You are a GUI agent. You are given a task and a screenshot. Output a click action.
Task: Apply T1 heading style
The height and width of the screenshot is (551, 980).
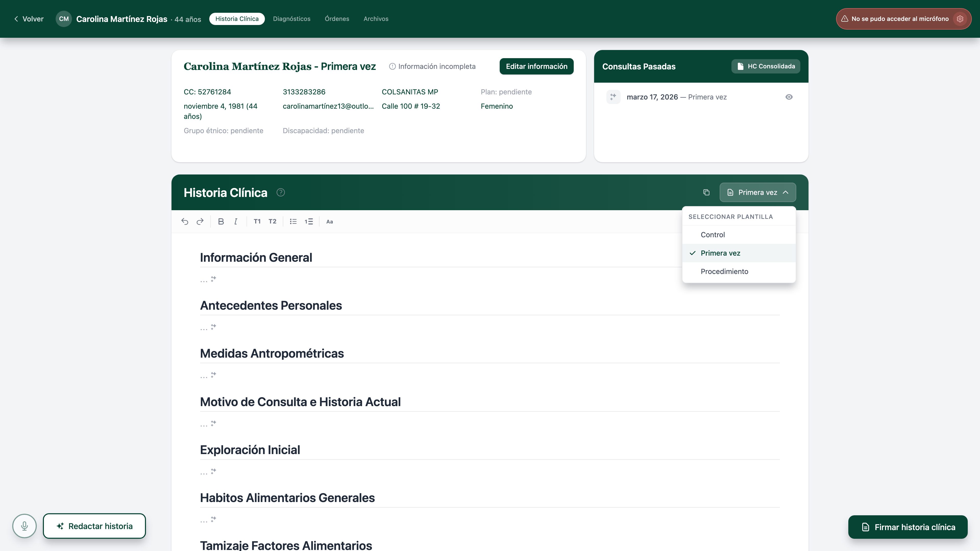(x=257, y=221)
